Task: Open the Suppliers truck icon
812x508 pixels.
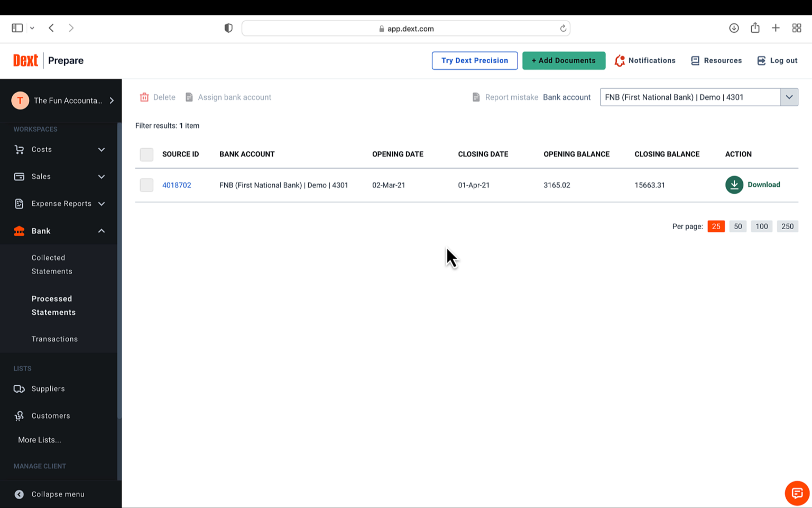Action: pyautogui.click(x=19, y=388)
